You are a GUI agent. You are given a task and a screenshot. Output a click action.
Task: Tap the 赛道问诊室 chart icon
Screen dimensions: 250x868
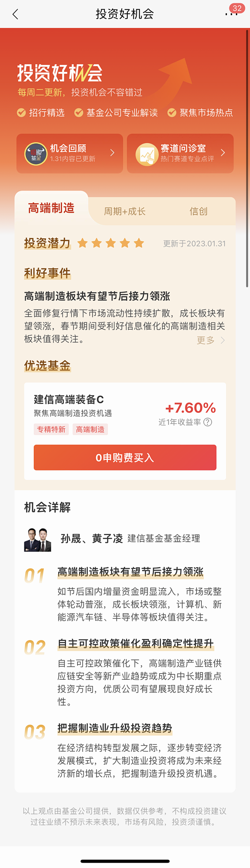(147, 154)
